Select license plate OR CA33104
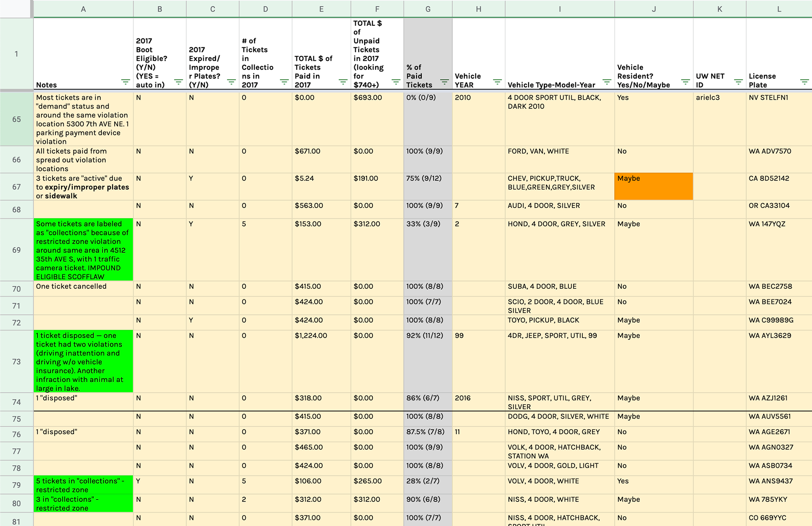The width and height of the screenshot is (812, 526). [779, 209]
